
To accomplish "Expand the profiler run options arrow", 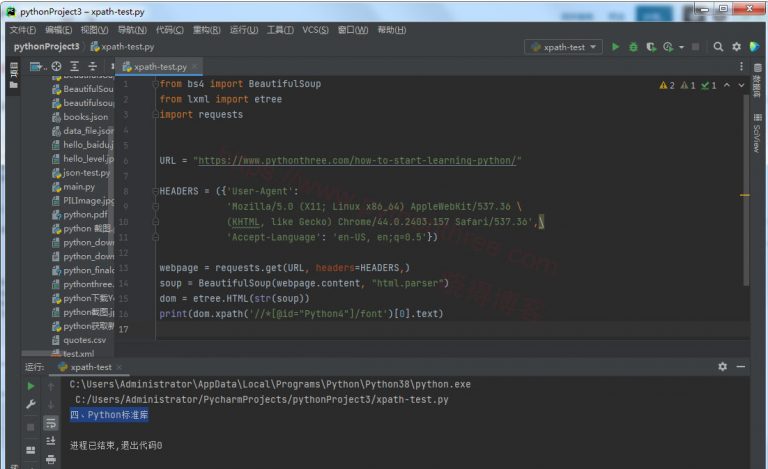I will [x=681, y=47].
